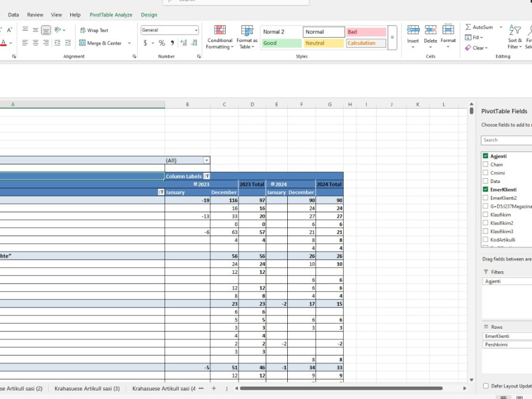Viewport: 532px width, 399px height.
Task: Open the Clear eraser menu
Action: (476, 48)
